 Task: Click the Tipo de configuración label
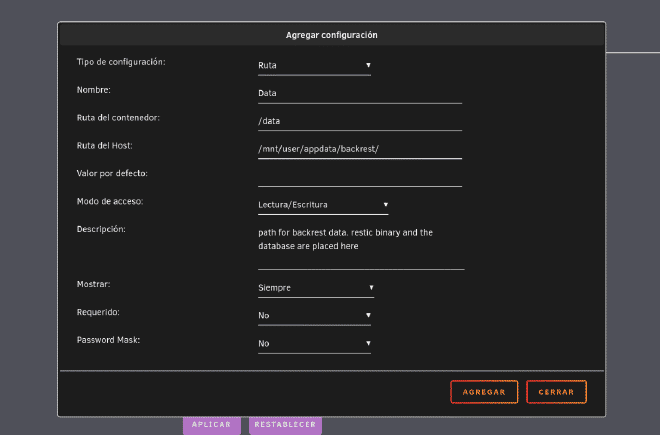(121, 62)
